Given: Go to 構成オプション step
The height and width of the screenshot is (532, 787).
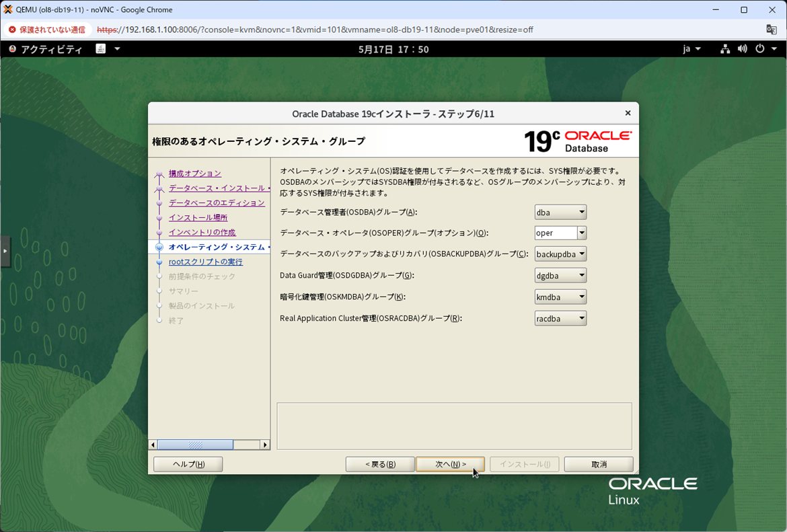Looking at the screenshot, I should [195, 173].
